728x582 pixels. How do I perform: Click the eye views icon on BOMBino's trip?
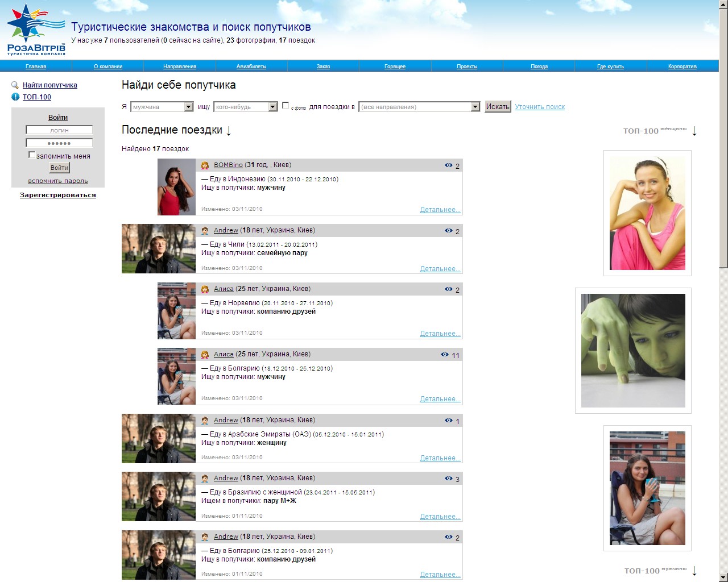point(449,165)
